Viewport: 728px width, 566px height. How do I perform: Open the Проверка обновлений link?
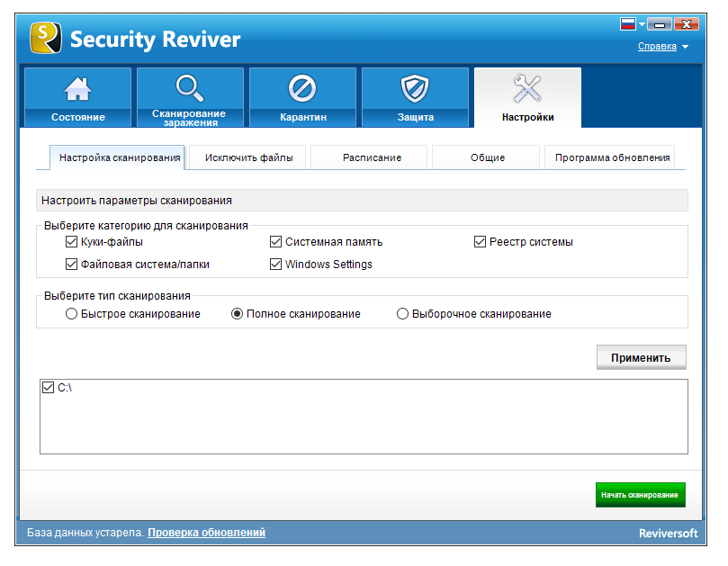point(207,533)
